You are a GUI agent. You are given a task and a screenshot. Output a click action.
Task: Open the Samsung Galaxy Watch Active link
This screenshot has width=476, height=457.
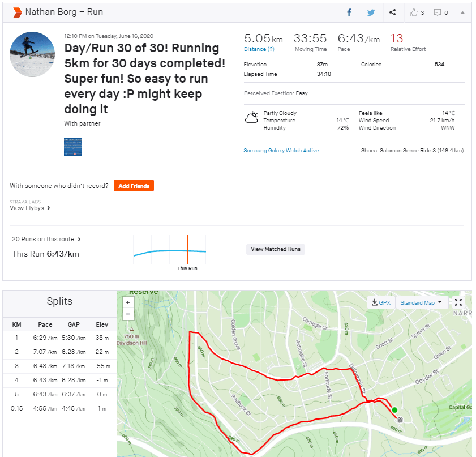click(281, 151)
